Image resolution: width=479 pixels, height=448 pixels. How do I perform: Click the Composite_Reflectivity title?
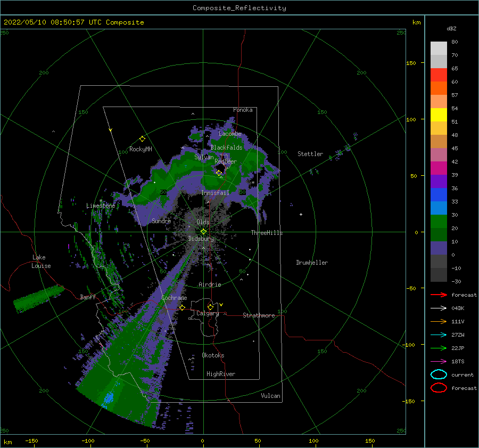(x=239, y=8)
